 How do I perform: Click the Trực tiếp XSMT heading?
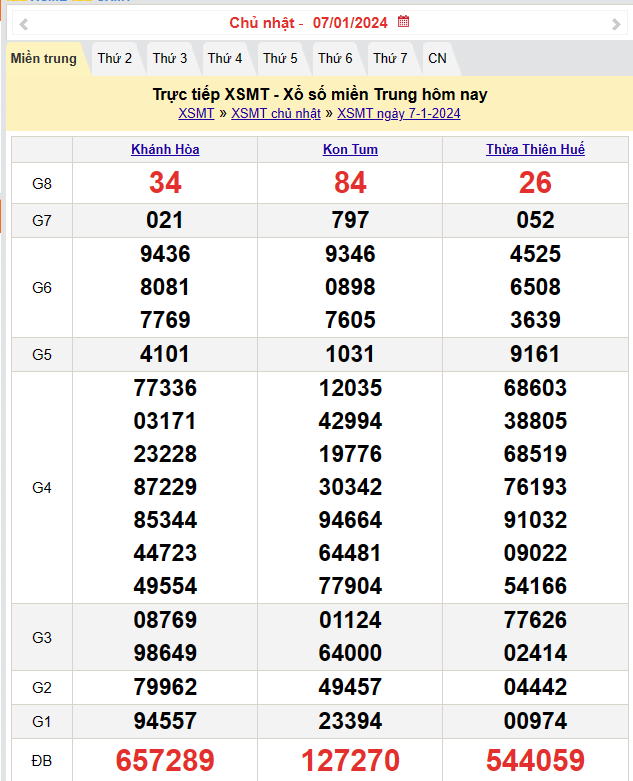[x=320, y=95]
